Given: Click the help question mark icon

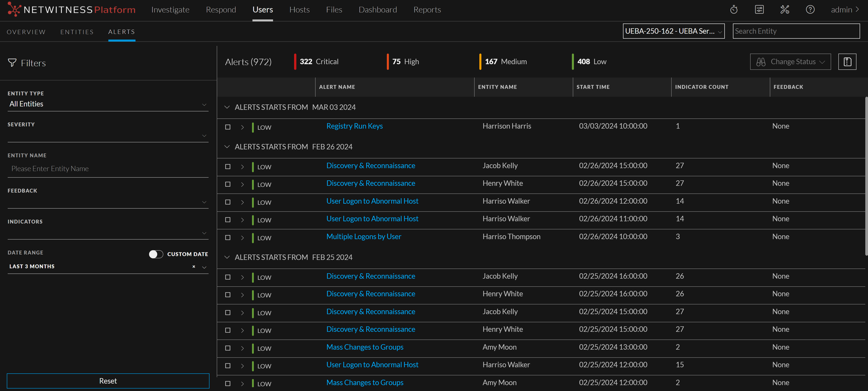Looking at the screenshot, I should pos(810,10).
